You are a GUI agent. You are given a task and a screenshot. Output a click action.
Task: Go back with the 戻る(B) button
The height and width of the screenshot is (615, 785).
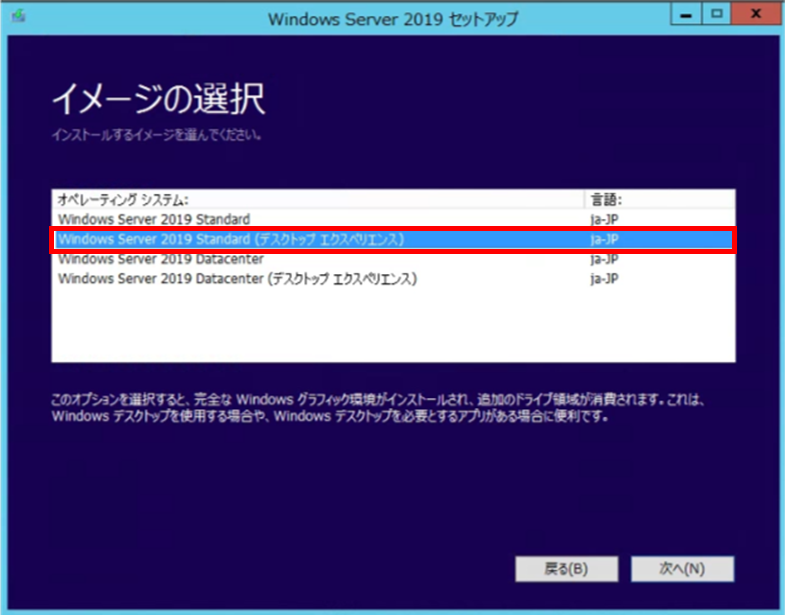point(567,569)
